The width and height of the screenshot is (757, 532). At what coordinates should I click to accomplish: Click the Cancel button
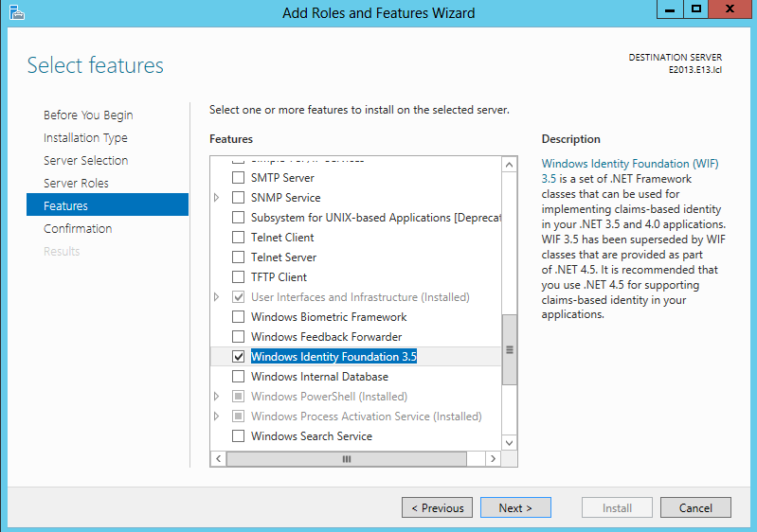(x=695, y=507)
